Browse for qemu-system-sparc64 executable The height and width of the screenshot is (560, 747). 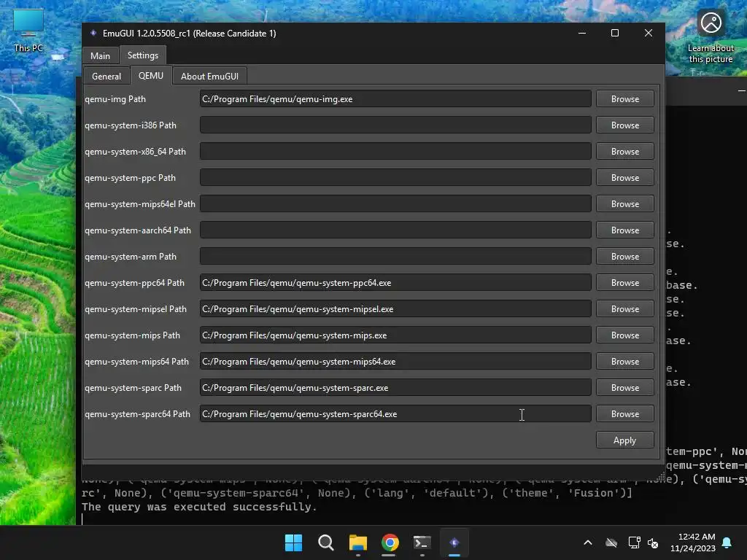click(x=625, y=414)
